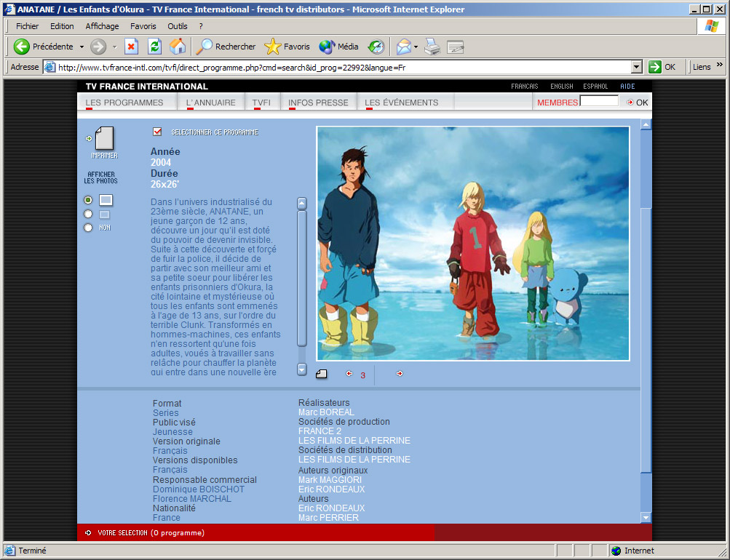Viewport: 730px width, 560px height.
Task: Click the Adresse URL field
Action: click(343, 68)
